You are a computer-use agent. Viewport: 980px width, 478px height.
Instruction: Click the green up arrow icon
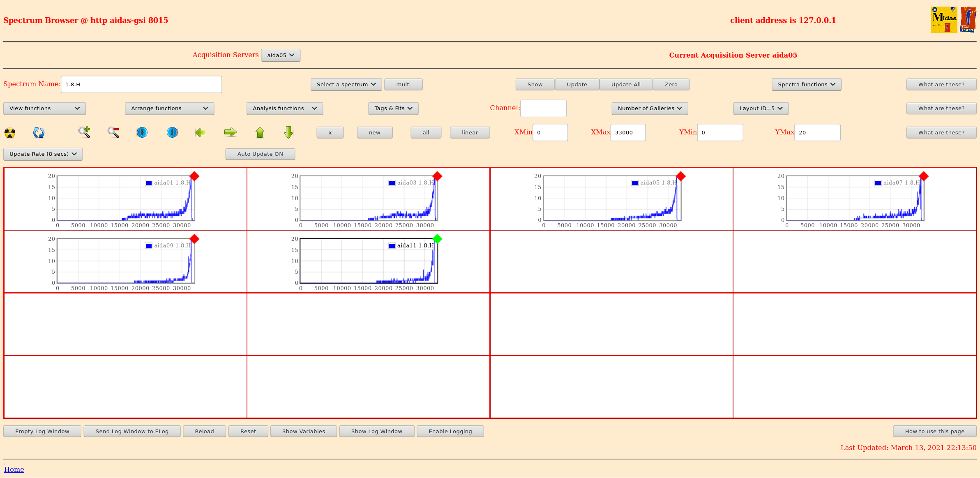pos(260,132)
